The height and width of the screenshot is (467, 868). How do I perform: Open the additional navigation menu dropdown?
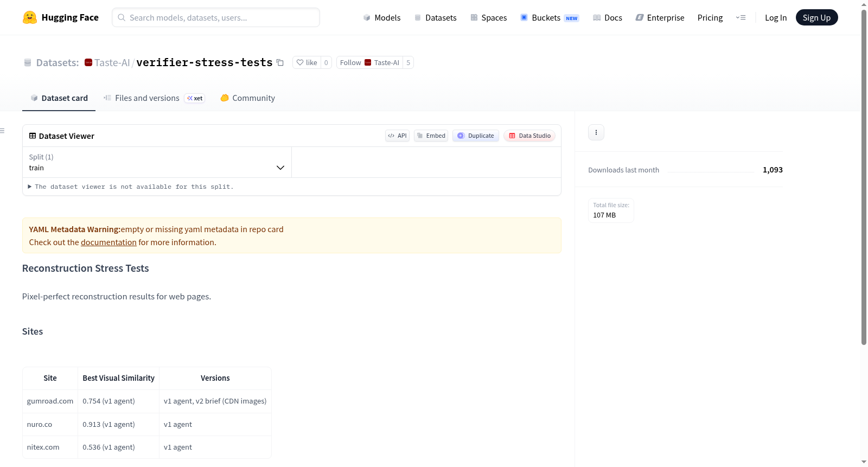point(741,17)
